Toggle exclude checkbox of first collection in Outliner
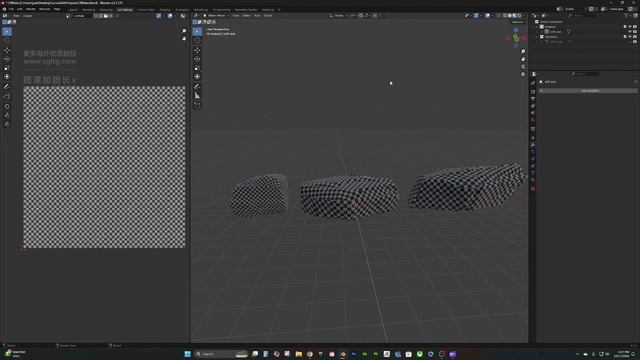640x360 pixels. tap(625, 27)
